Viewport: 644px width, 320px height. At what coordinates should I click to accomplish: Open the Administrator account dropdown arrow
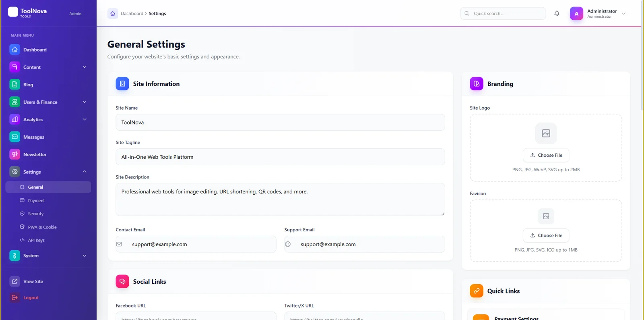pyautogui.click(x=623, y=13)
